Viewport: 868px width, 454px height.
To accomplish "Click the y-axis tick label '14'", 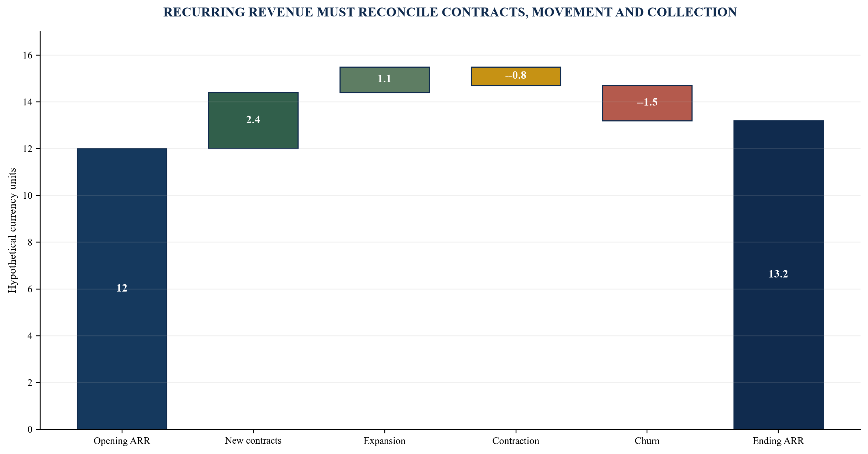I will pyautogui.click(x=28, y=102).
